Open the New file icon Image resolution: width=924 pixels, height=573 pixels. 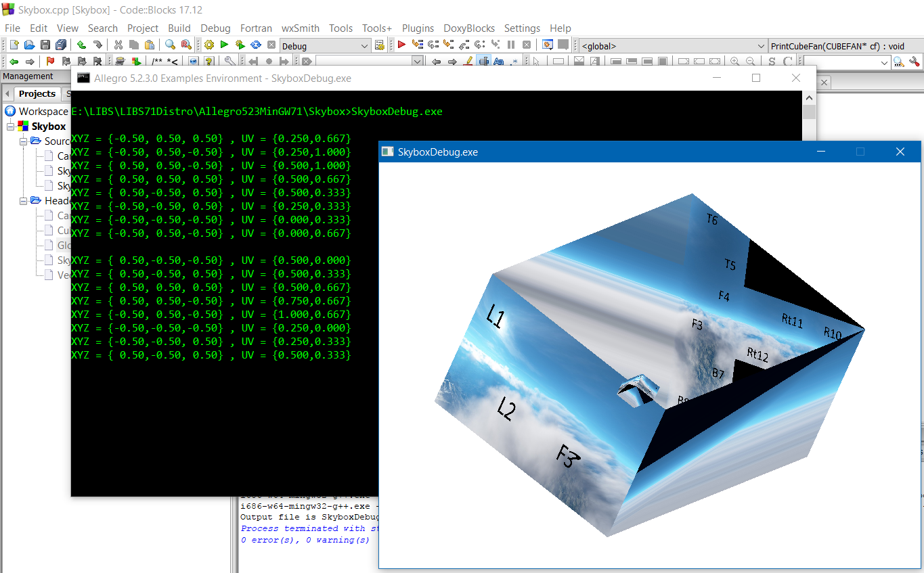pyautogui.click(x=14, y=45)
